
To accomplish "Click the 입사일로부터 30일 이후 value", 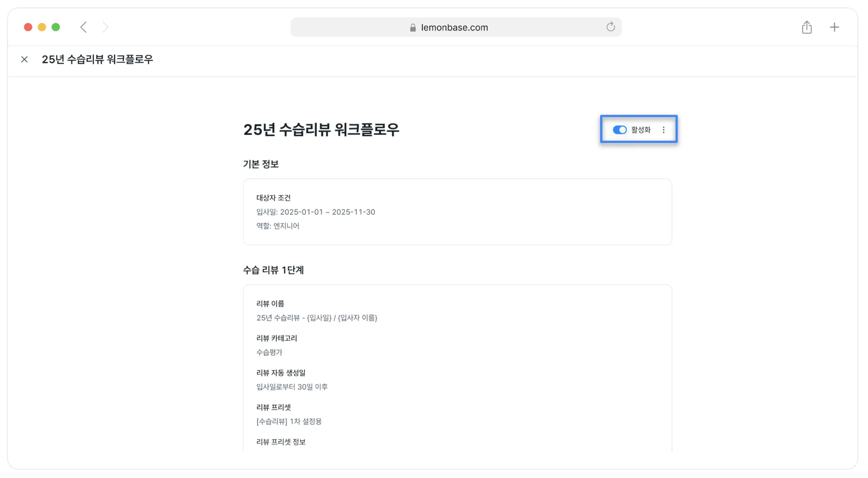I will point(292,387).
